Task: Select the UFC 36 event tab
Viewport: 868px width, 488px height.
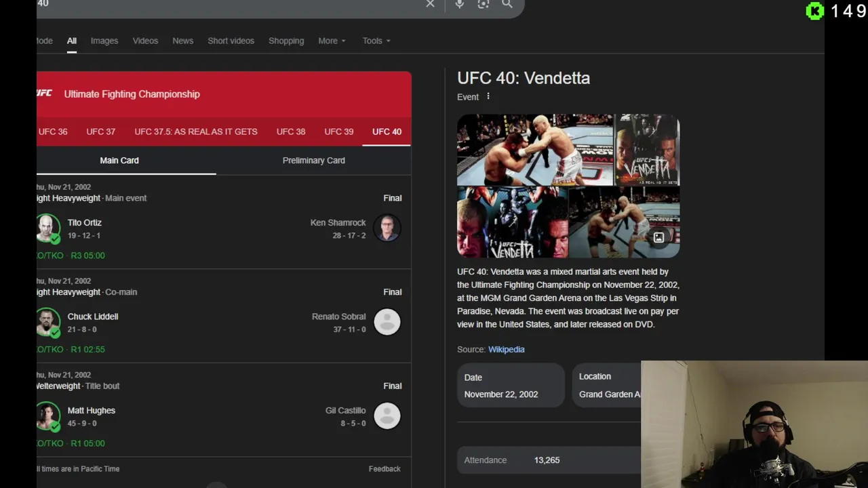Action: [x=52, y=131]
